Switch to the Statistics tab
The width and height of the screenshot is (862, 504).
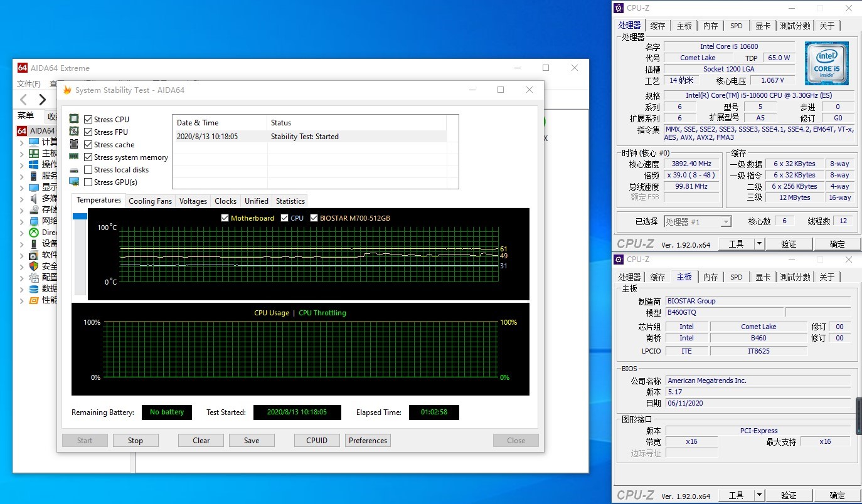pyautogui.click(x=290, y=201)
